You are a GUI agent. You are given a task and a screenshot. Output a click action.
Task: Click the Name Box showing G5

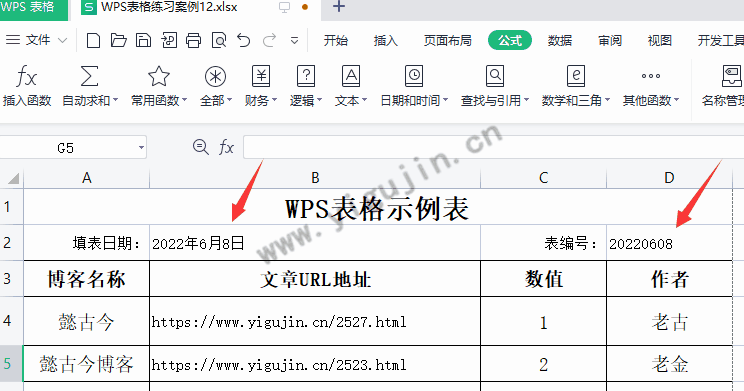coord(73,148)
